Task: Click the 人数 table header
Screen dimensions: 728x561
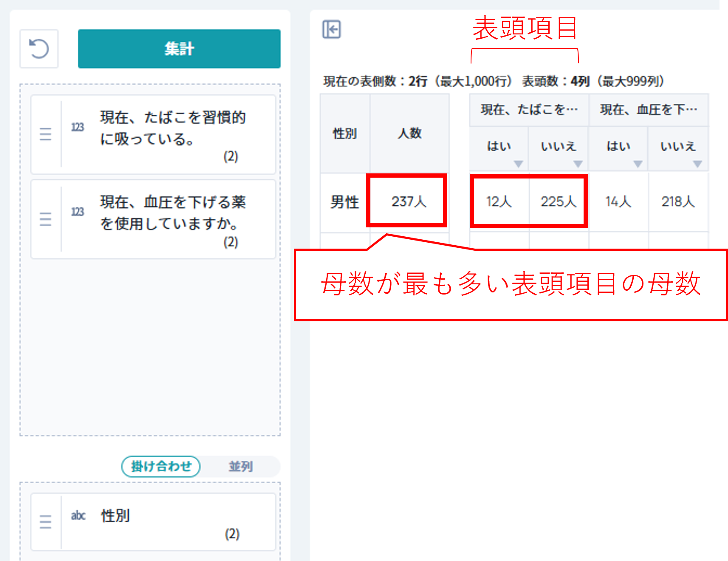Action: [409, 133]
